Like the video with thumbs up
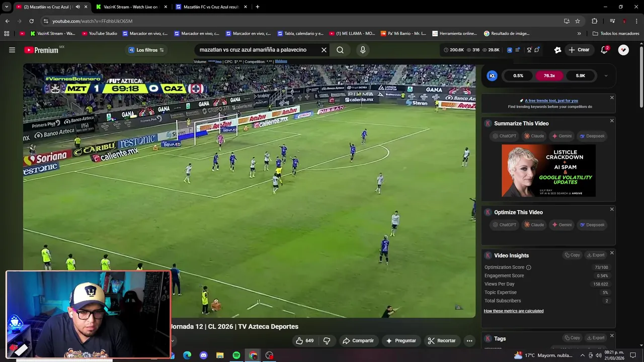Screen dimensions: 644x362 (305, 340)
